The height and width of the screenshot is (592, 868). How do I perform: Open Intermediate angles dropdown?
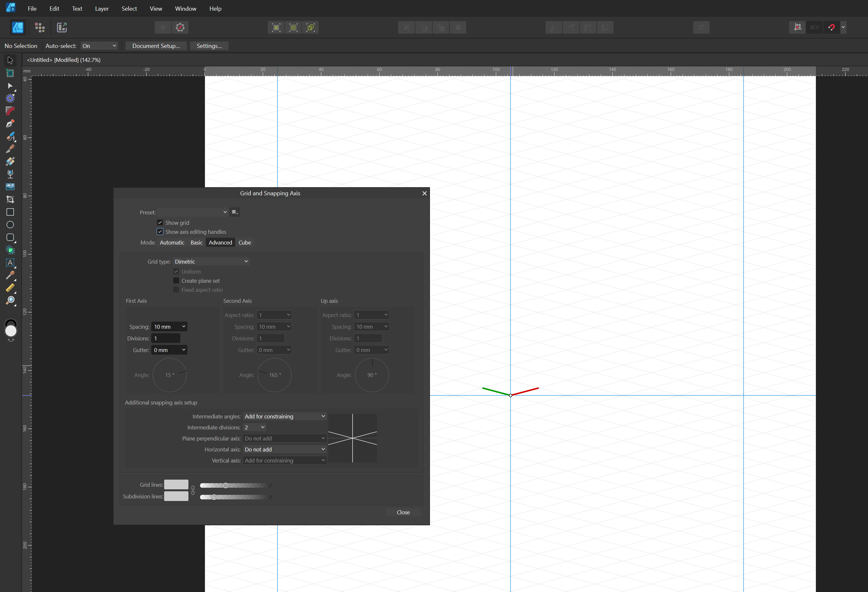(x=285, y=416)
